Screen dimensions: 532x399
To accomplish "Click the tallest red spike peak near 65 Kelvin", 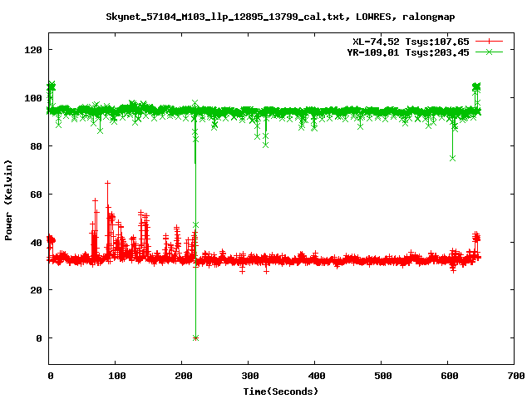I will pos(107,183).
